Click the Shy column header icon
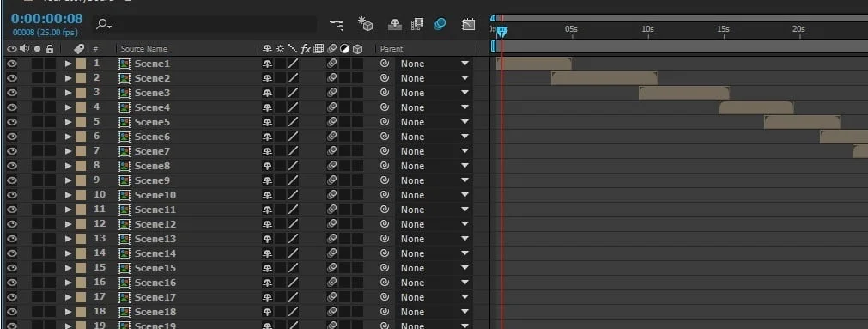The width and height of the screenshot is (868, 329). pos(267,49)
